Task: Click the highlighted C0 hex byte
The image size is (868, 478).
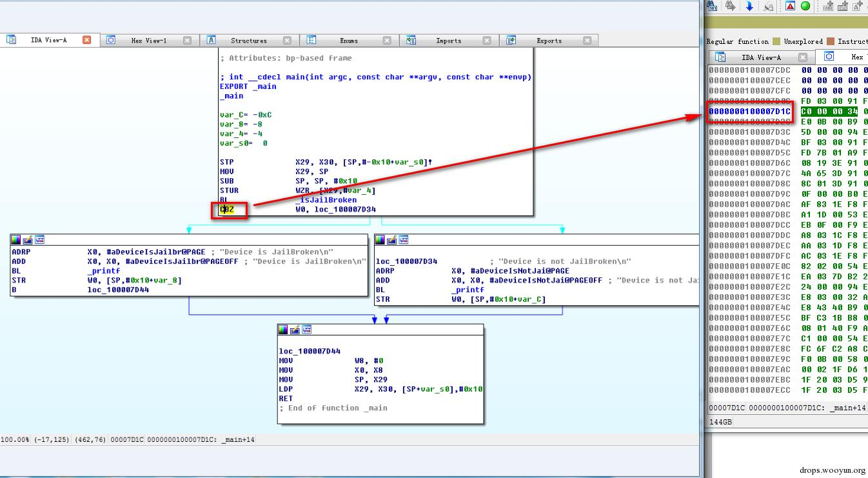Action: [807, 112]
